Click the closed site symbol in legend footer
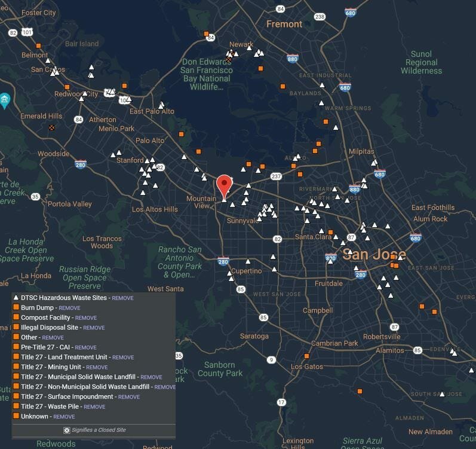 tap(67, 430)
